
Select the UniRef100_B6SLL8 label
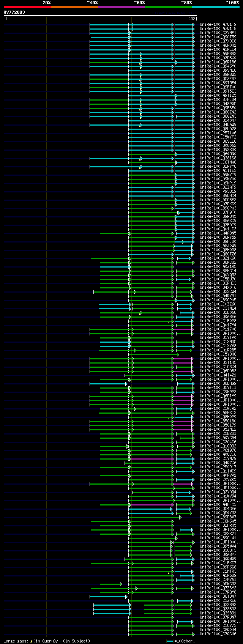point(218,141)
